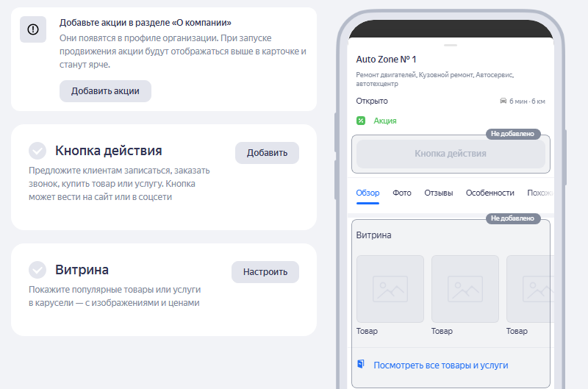Image resolution: width=588 pixels, height=389 pixels.
Task: Click the Витрина card heading on left
Action: pos(82,270)
